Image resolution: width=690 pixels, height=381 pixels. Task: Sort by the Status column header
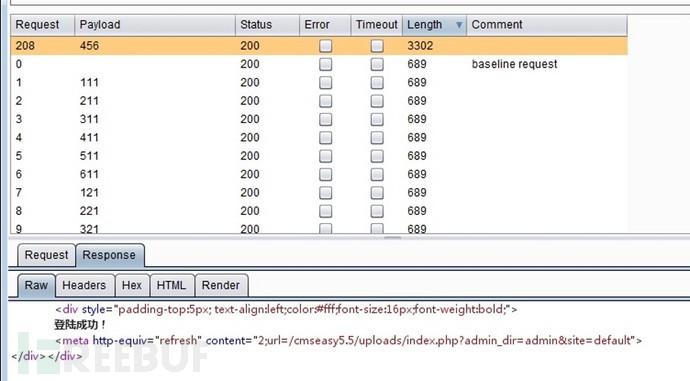(x=267, y=25)
